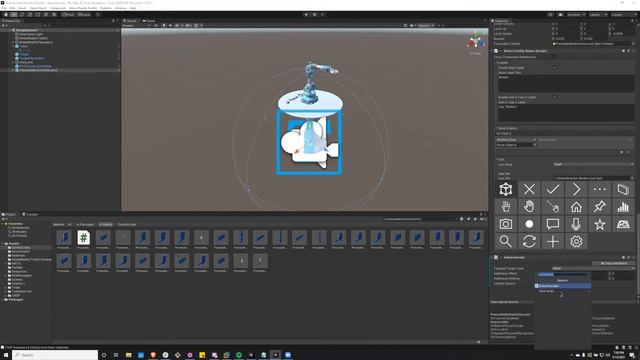Pick the pushpin icon in the icon grid

[600, 207]
